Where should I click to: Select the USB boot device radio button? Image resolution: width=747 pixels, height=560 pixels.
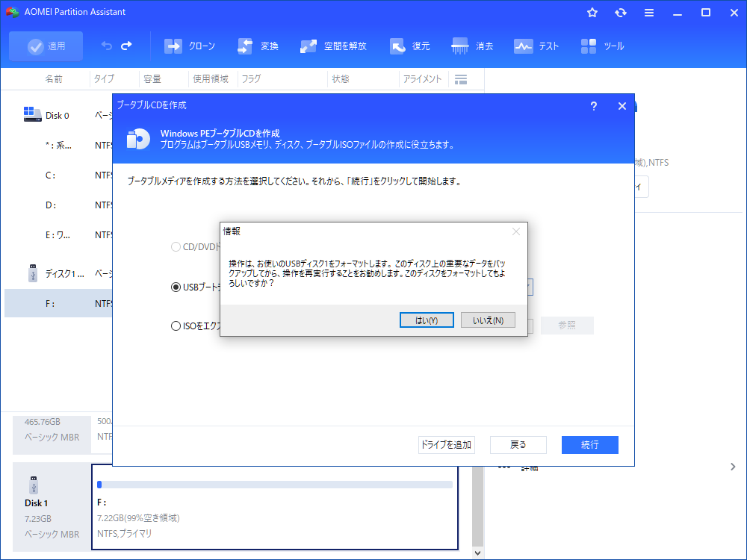click(x=176, y=287)
